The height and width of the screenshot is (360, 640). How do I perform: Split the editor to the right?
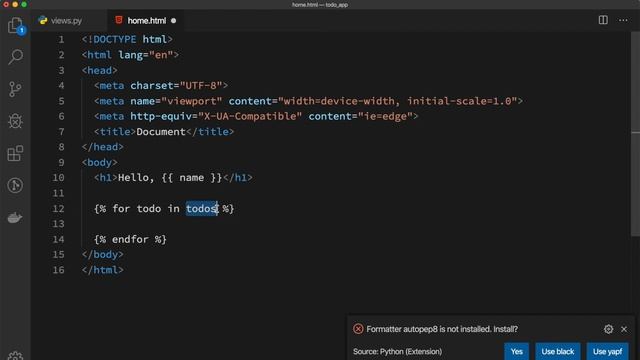point(603,20)
